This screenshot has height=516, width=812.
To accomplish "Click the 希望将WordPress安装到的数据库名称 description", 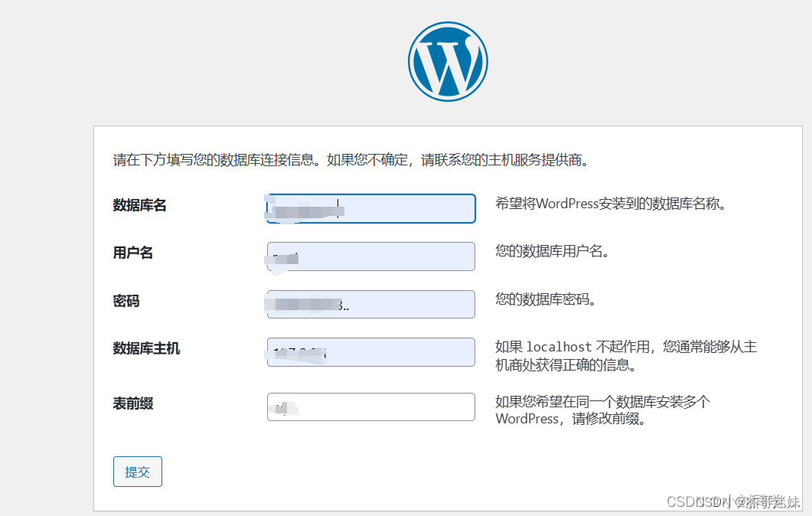I will point(611,204).
